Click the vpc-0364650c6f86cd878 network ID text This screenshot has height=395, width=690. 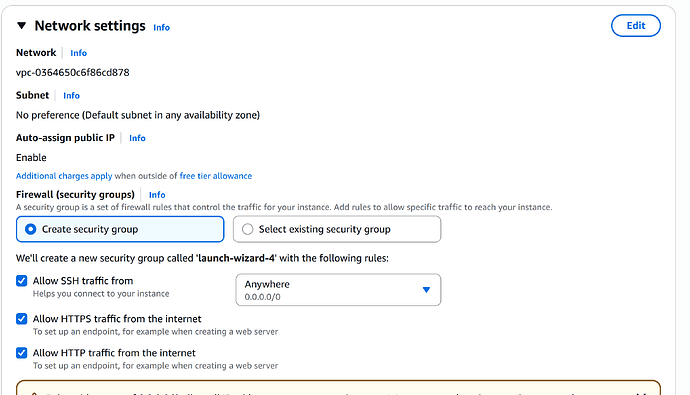coord(73,73)
